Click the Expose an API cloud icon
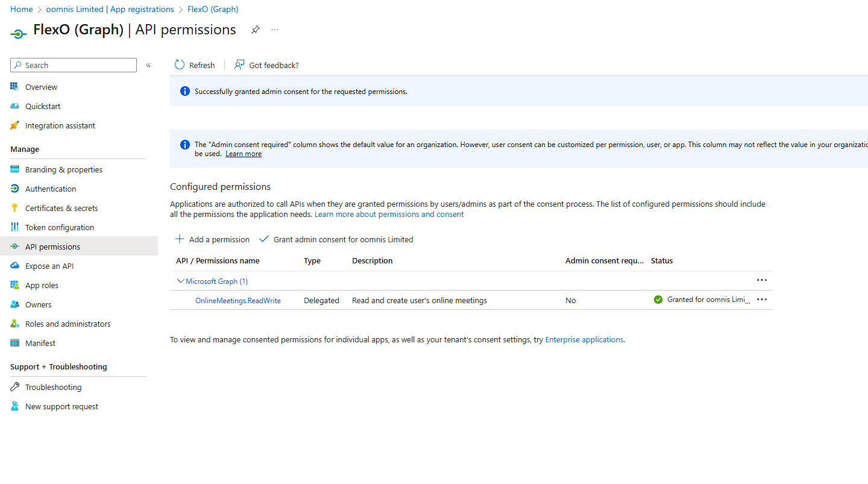The height and width of the screenshot is (484, 868). click(x=15, y=266)
